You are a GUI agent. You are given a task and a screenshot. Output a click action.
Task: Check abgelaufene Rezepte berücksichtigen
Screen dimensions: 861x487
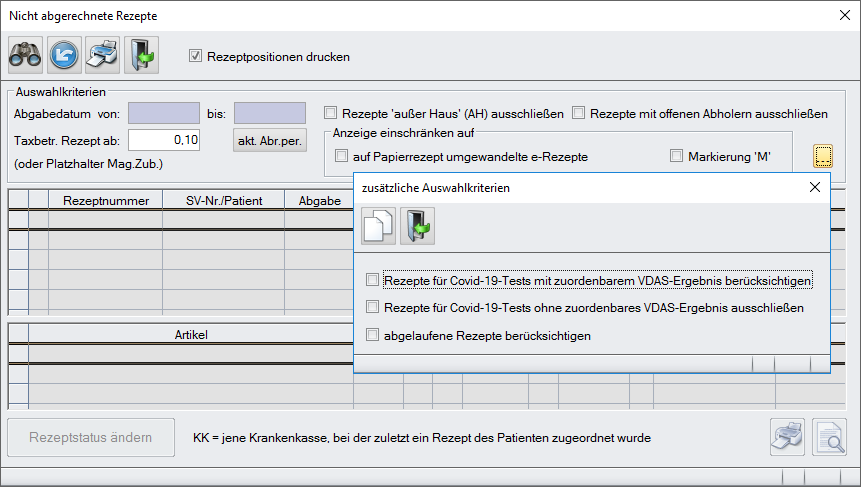[373, 335]
